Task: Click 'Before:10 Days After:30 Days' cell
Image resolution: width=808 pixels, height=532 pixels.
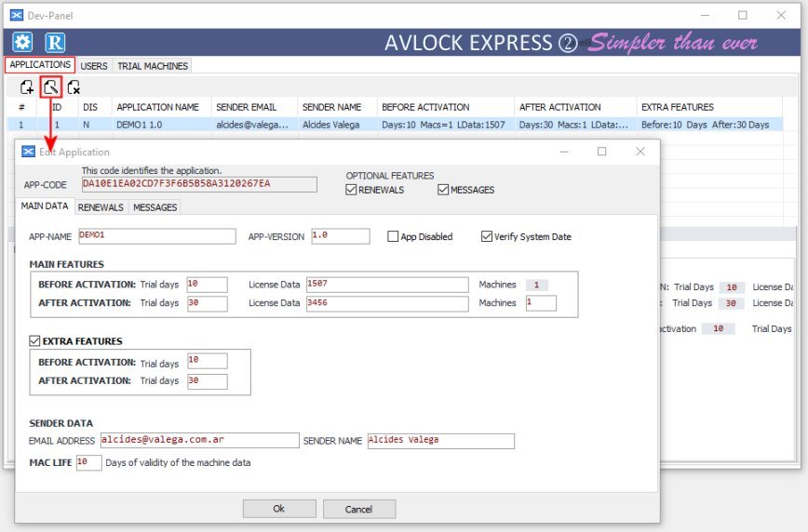Action: coord(709,125)
